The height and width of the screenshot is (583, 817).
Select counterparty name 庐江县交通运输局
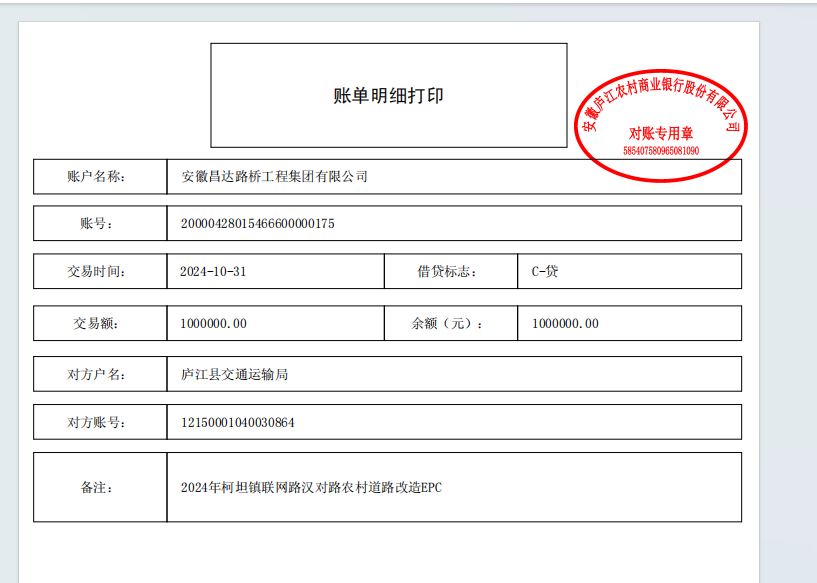(235, 374)
